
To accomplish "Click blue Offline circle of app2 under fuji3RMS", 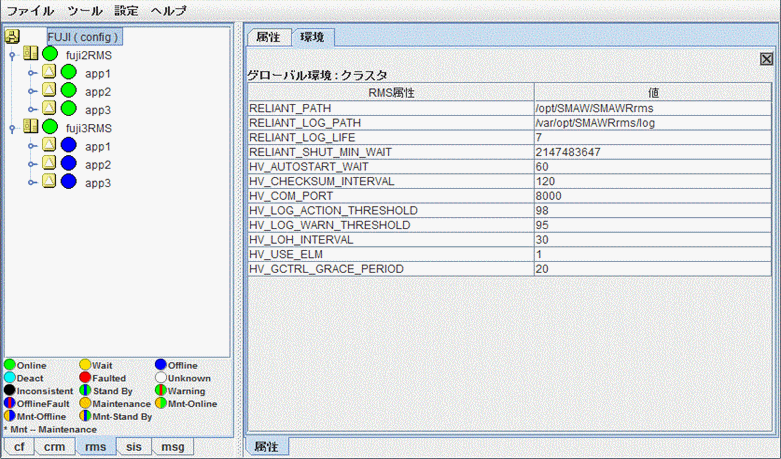I will 69,163.
